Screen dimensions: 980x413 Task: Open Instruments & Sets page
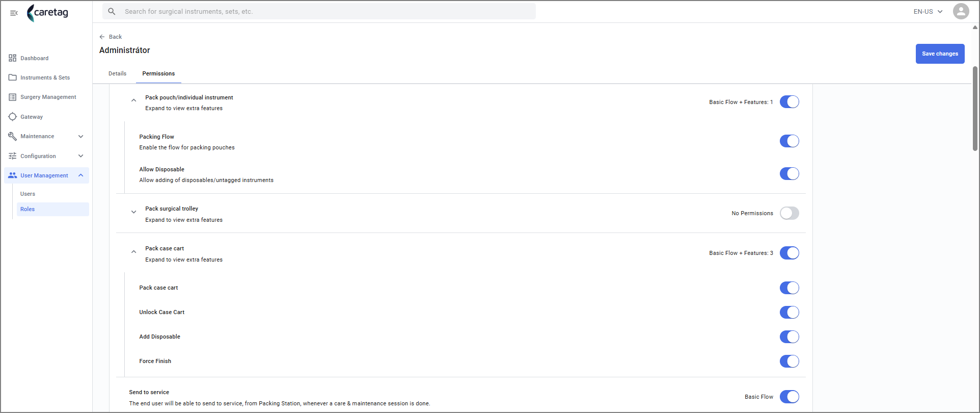point(46,78)
